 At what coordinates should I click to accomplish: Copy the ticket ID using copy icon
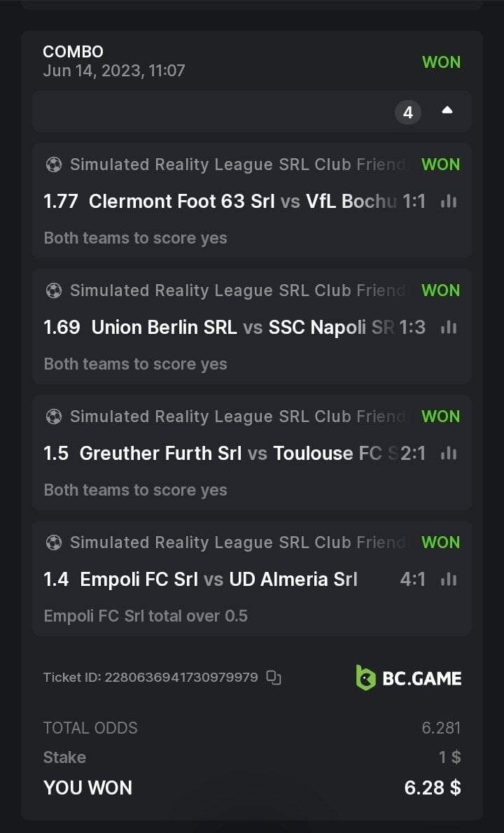pyautogui.click(x=274, y=678)
